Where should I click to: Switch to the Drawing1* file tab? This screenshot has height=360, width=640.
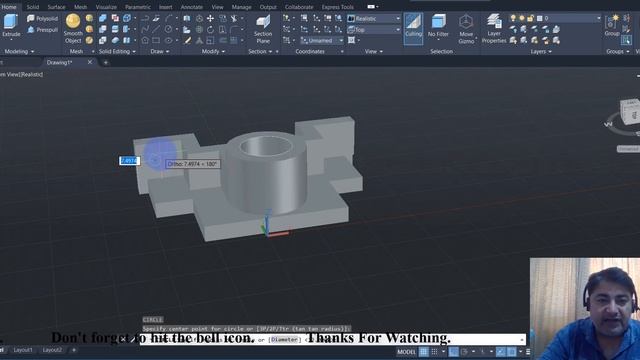click(59, 62)
